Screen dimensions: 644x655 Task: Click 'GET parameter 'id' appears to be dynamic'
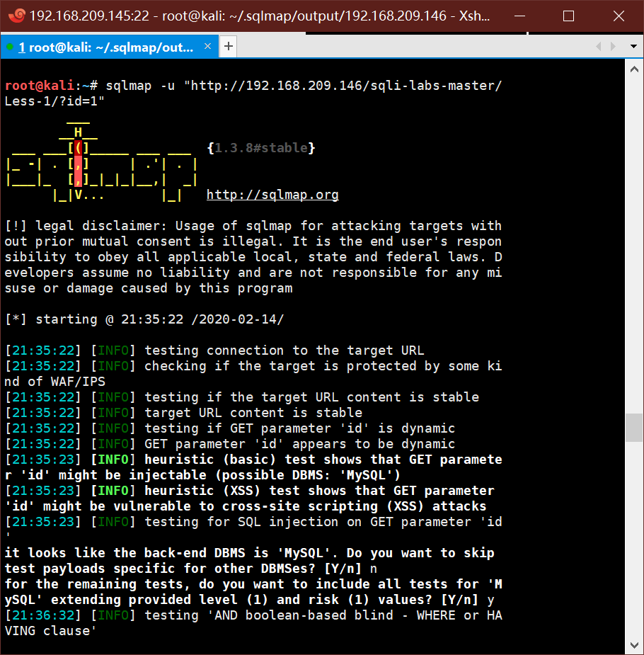click(299, 444)
